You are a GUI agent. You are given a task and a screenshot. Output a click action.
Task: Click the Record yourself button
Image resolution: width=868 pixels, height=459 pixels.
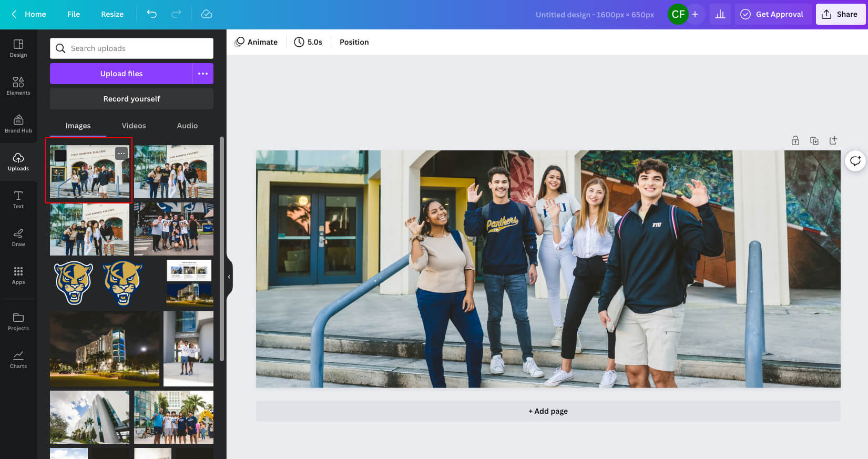[131, 99]
